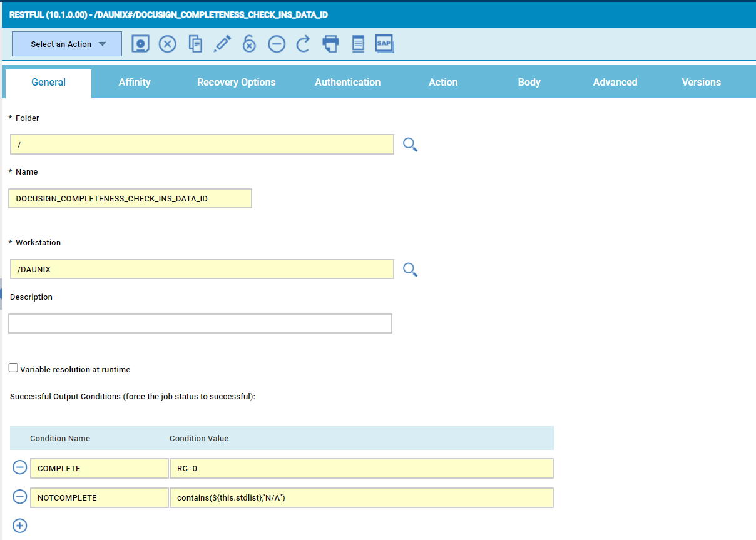This screenshot has width=756, height=540.
Task: Click the RC=0 condition value field
Action: point(361,468)
